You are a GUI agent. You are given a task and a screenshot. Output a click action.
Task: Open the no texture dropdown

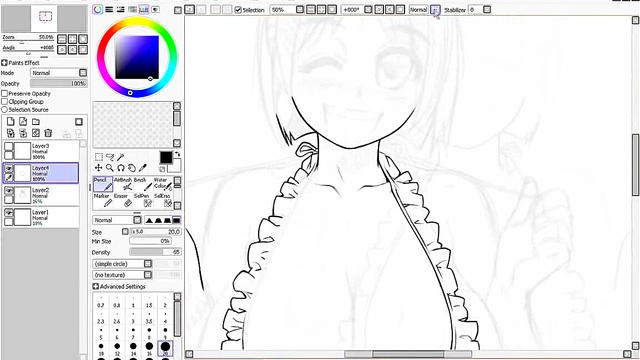[148, 275]
